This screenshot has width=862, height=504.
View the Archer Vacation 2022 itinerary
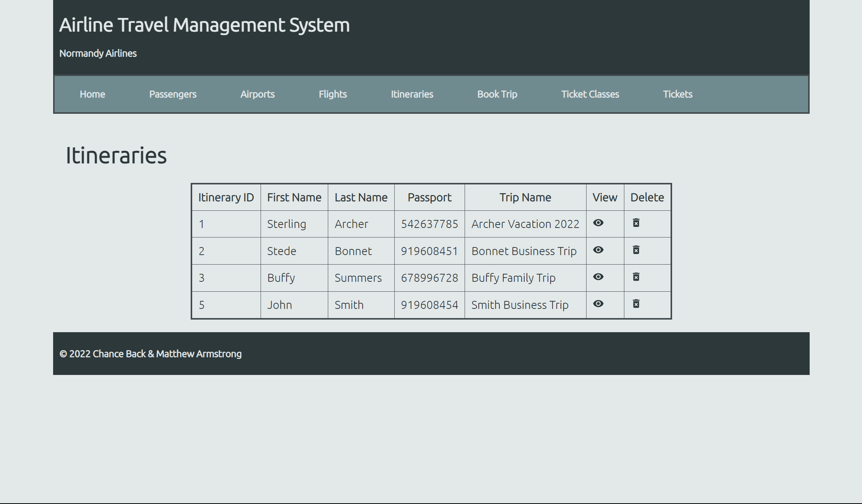click(598, 223)
